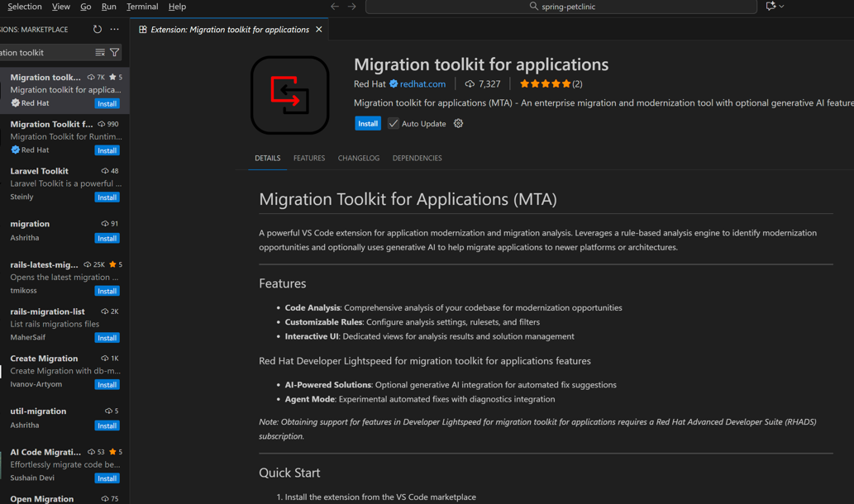The height and width of the screenshot is (504, 854).
Task: Select the util-migration list entry
Action: pos(64,418)
